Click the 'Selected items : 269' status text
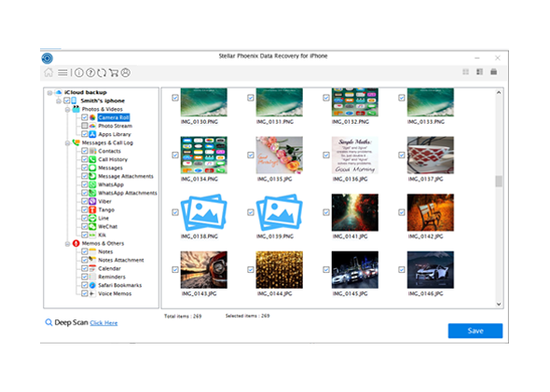The image size is (550, 392). click(x=247, y=316)
